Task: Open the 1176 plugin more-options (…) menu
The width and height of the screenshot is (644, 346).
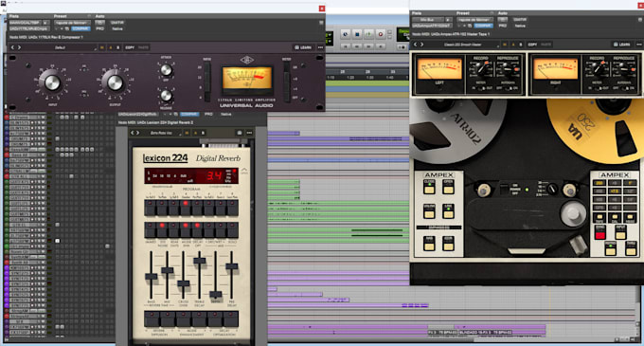Action: click(x=320, y=47)
